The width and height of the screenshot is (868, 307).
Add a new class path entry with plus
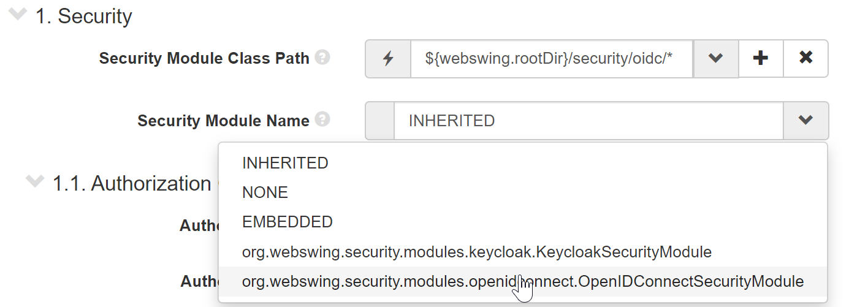pos(761,59)
